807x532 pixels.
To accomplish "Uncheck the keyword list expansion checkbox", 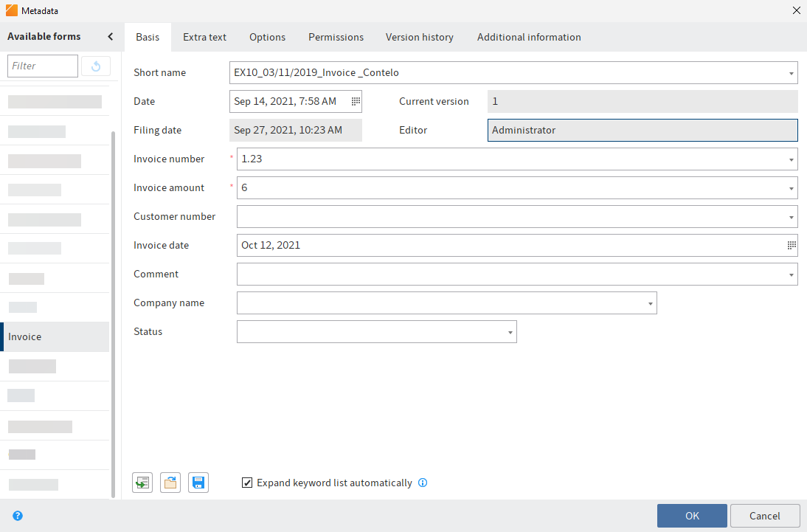I will coord(247,483).
